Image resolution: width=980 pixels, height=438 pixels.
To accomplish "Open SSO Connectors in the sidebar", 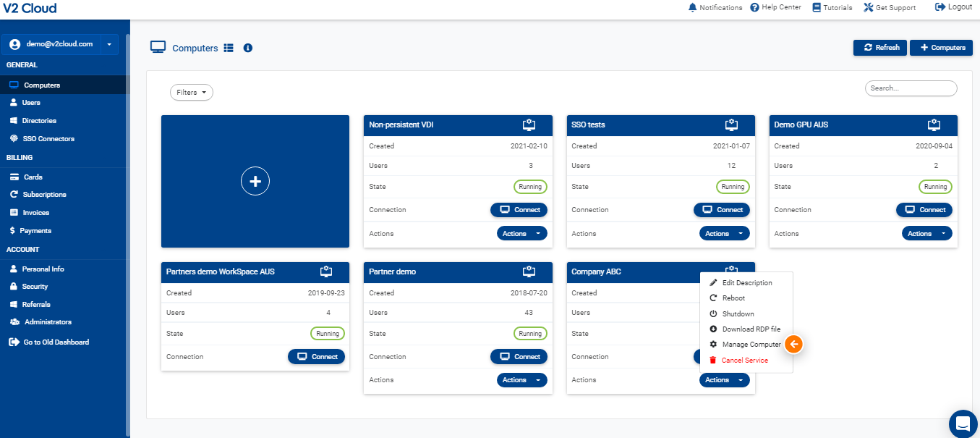I will coord(48,138).
